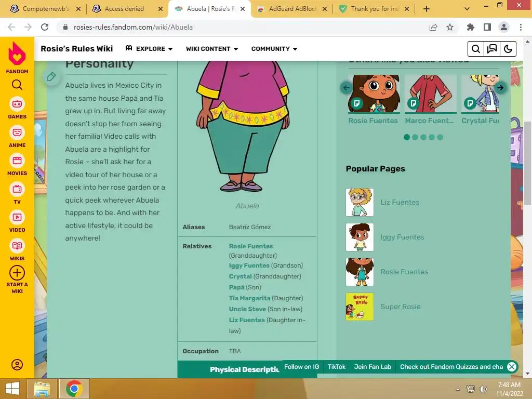Select the fifth carousel page dot
532x399 pixels.
point(440,137)
